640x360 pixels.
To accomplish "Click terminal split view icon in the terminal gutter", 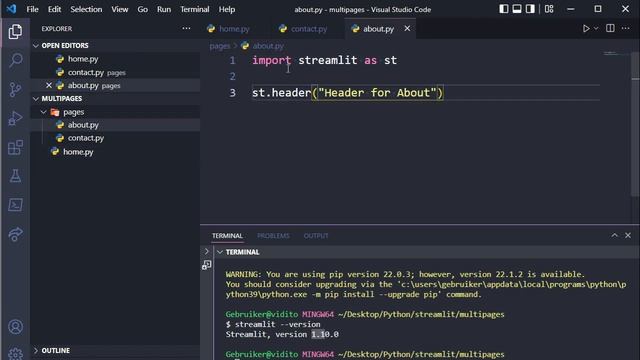I will point(207,265).
